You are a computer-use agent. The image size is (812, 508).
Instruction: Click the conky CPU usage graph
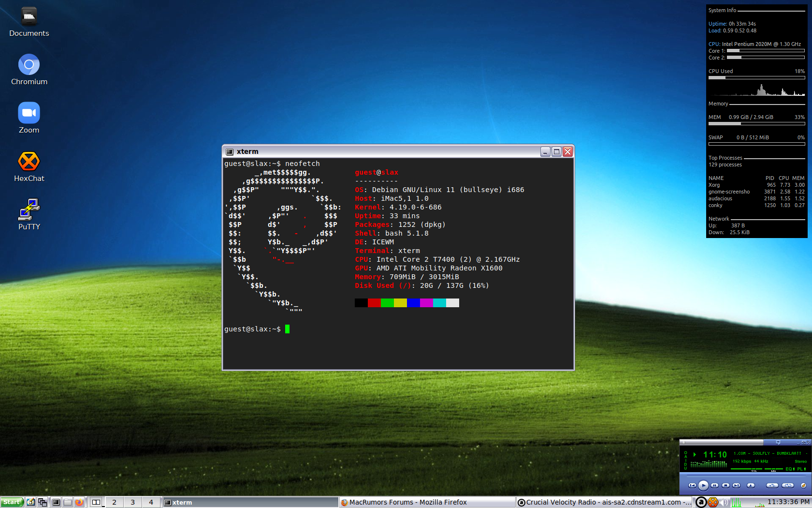pos(756,89)
